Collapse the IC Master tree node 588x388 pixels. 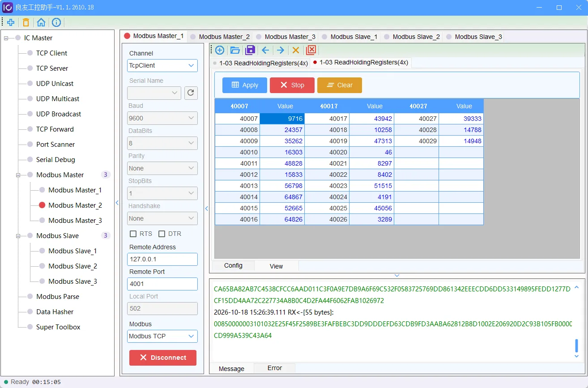6,38
